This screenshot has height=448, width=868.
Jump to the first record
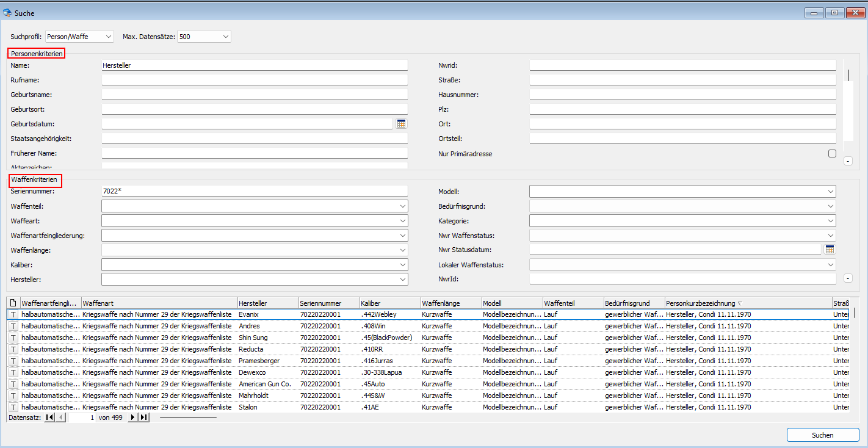tap(50, 417)
